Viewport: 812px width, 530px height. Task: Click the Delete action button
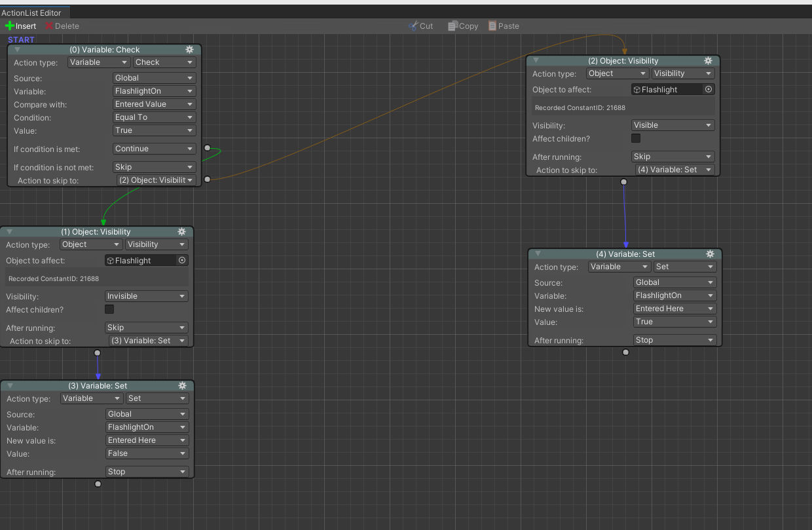pos(62,26)
